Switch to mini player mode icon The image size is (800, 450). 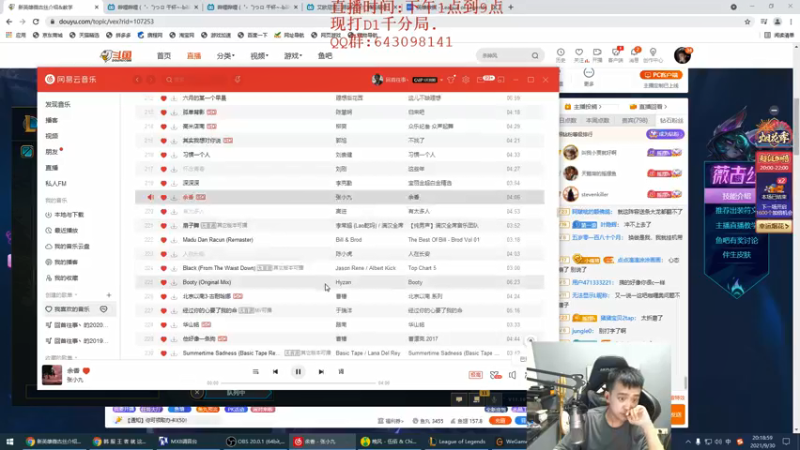point(501,80)
